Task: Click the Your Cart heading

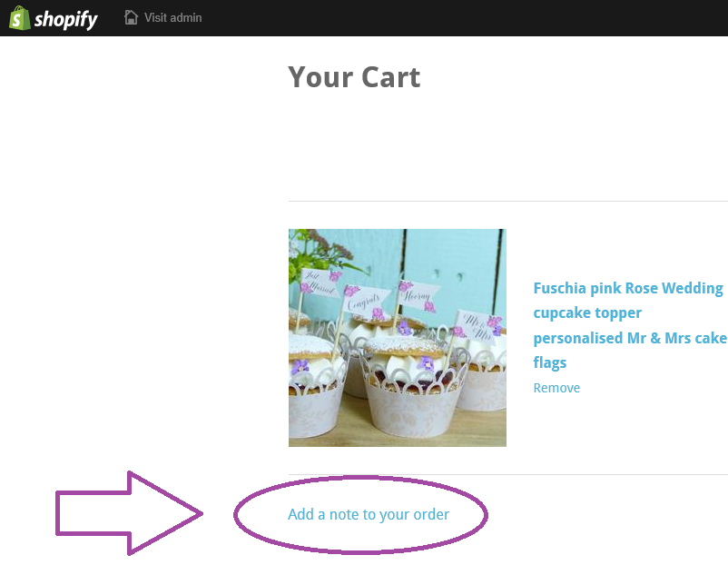Action: (354, 77)
